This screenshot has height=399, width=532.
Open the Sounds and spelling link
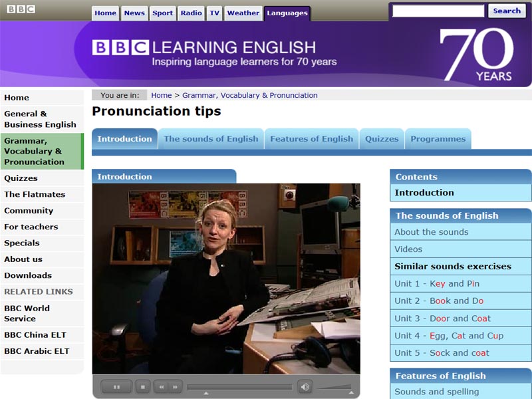(461, 392)
